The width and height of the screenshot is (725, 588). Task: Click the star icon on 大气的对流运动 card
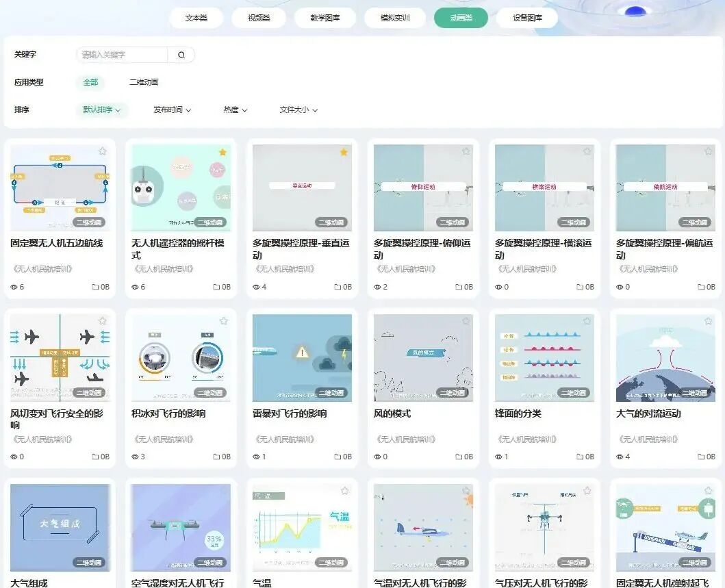point(709,321)
